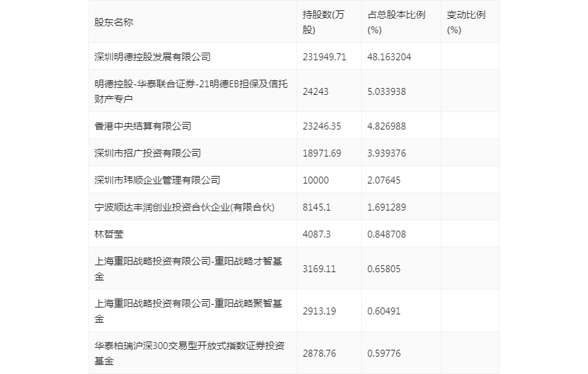
Task: Select the value 8145.1
Action: (317, 207)
